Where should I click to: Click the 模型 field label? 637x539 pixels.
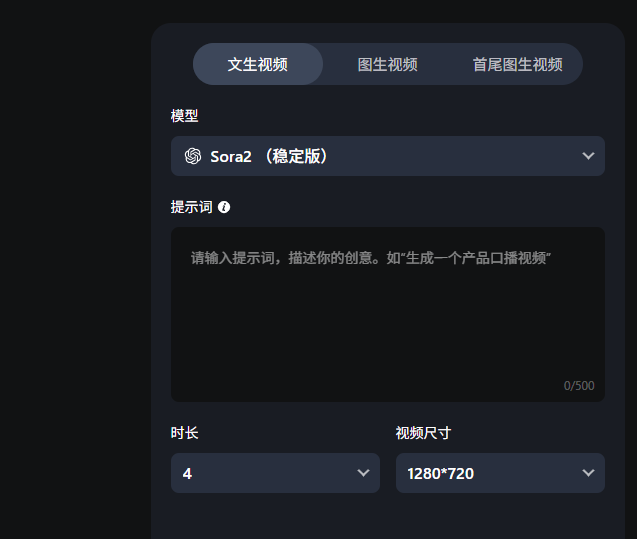click(x=185, y=116)
